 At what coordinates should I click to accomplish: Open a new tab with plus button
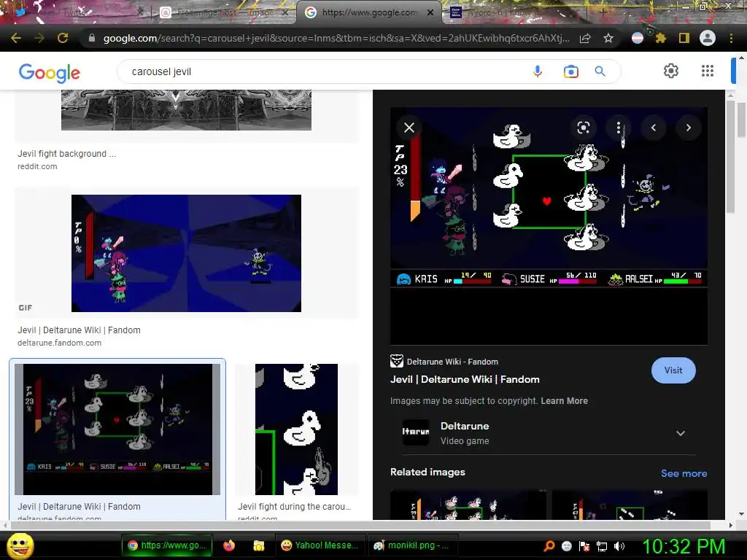602,12
